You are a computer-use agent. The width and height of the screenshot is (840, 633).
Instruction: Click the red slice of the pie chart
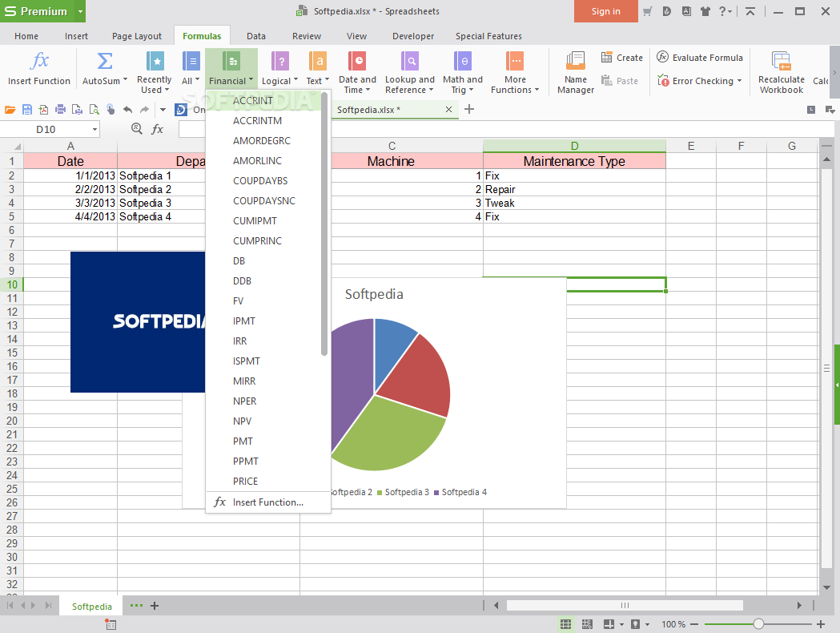pyautogui.click(x=416, y=375)
